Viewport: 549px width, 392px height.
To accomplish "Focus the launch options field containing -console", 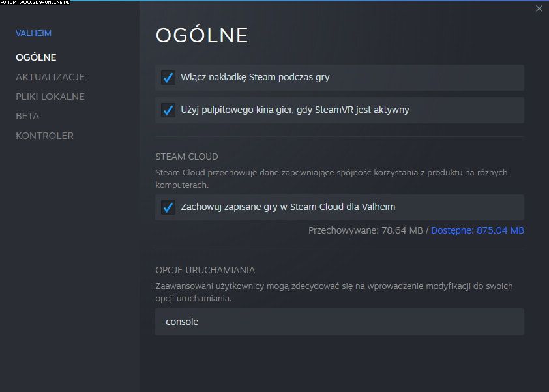I will coord(339,322).
